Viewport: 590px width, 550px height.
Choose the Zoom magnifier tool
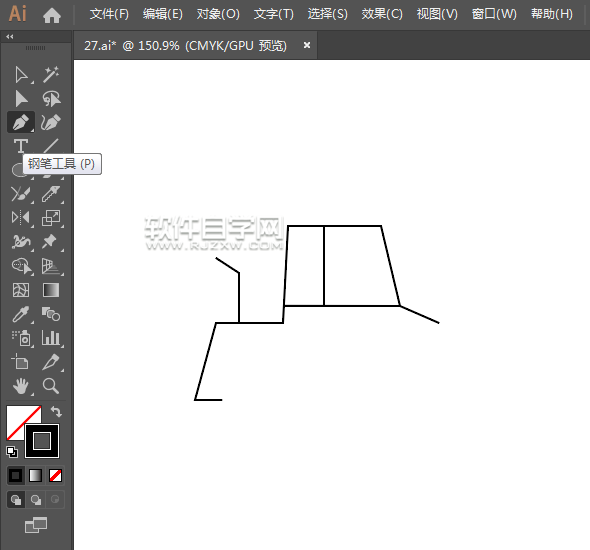[x=51, y=386]
